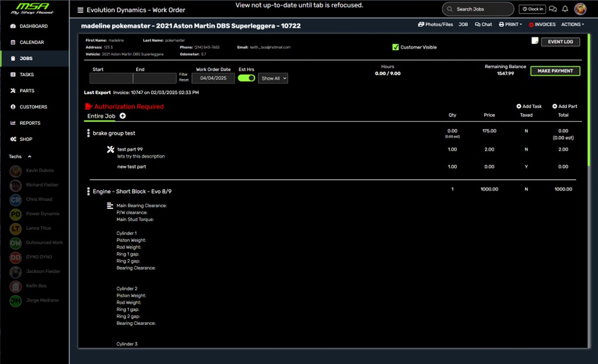Image resolution: width=598 pixels, height=364 pixels.
Task: Open options menu for brake group test
Action: tap(89, 133)
